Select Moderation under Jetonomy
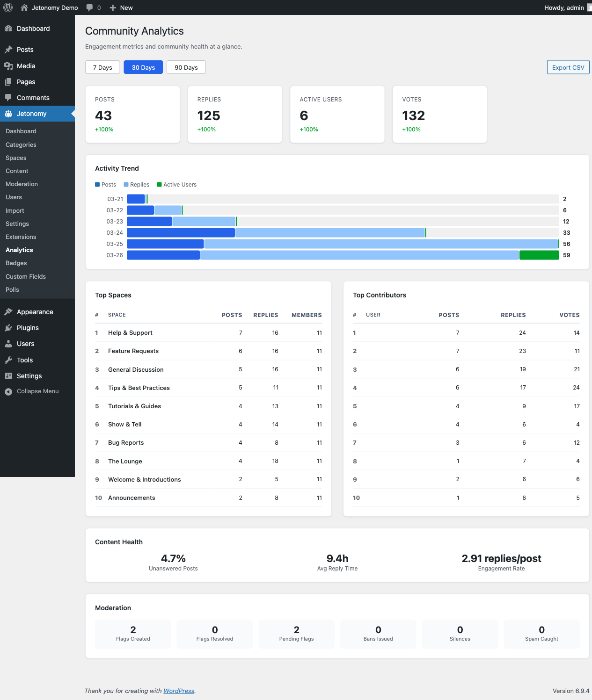592x700 pixels. (x=22, y=184)
